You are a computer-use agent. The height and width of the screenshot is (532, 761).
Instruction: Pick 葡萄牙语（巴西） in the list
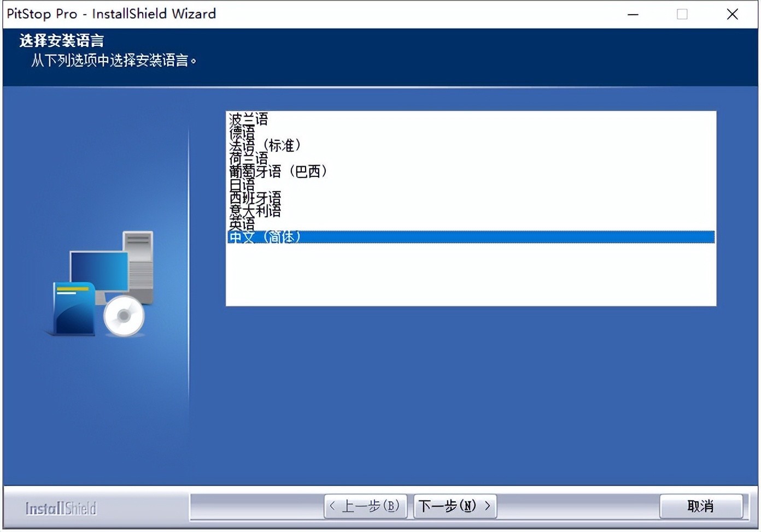coord(471,171)
